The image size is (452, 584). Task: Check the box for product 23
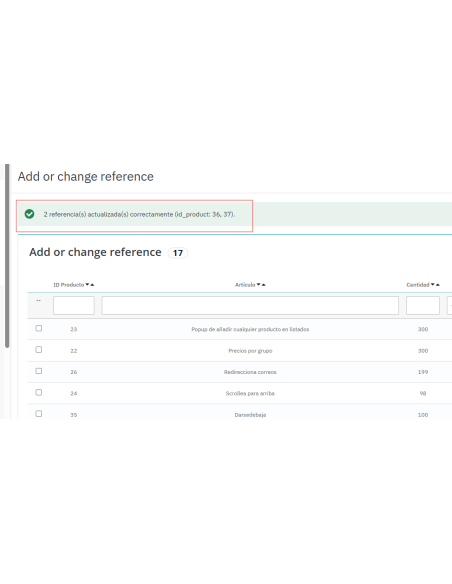39,328
